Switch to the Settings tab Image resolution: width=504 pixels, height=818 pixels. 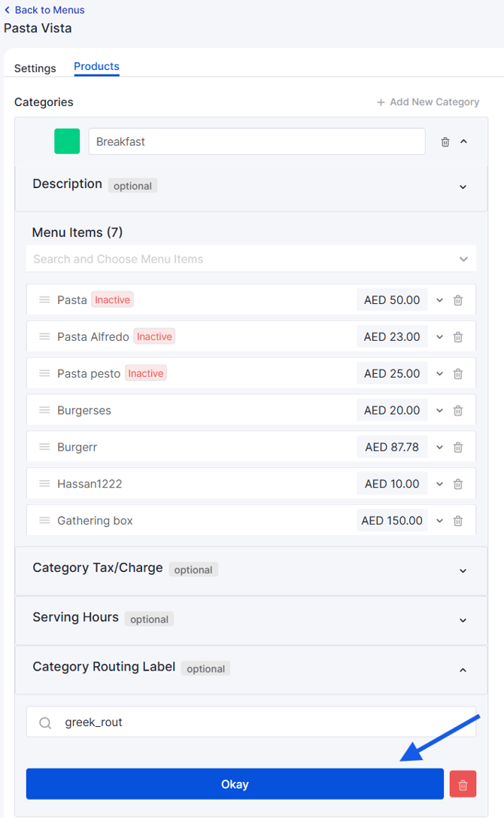coord(35,68)
